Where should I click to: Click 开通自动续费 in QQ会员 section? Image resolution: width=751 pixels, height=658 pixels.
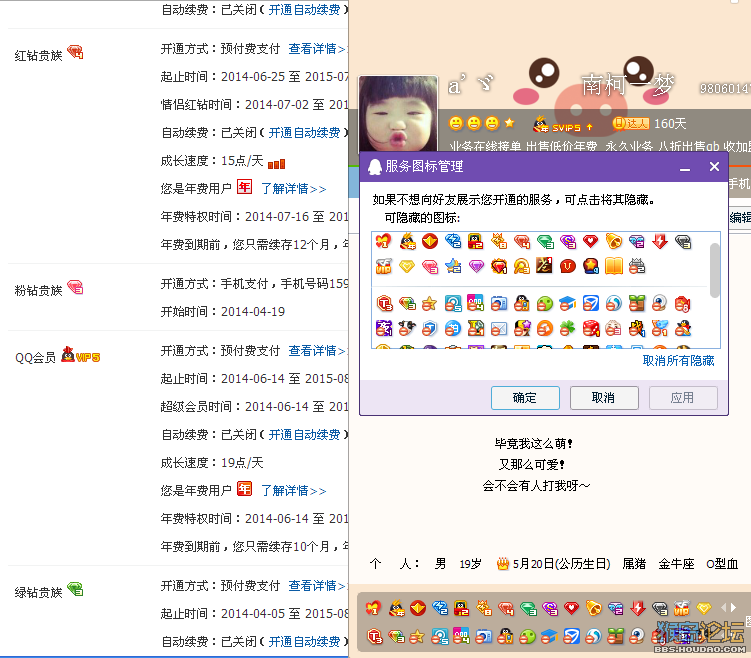pos(304,435)
